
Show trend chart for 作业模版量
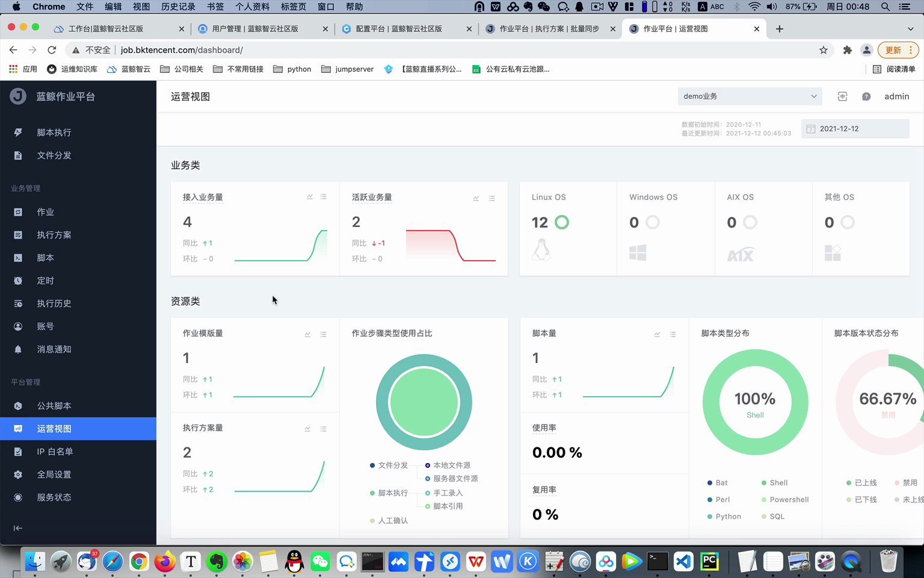[x=307, y=334]
